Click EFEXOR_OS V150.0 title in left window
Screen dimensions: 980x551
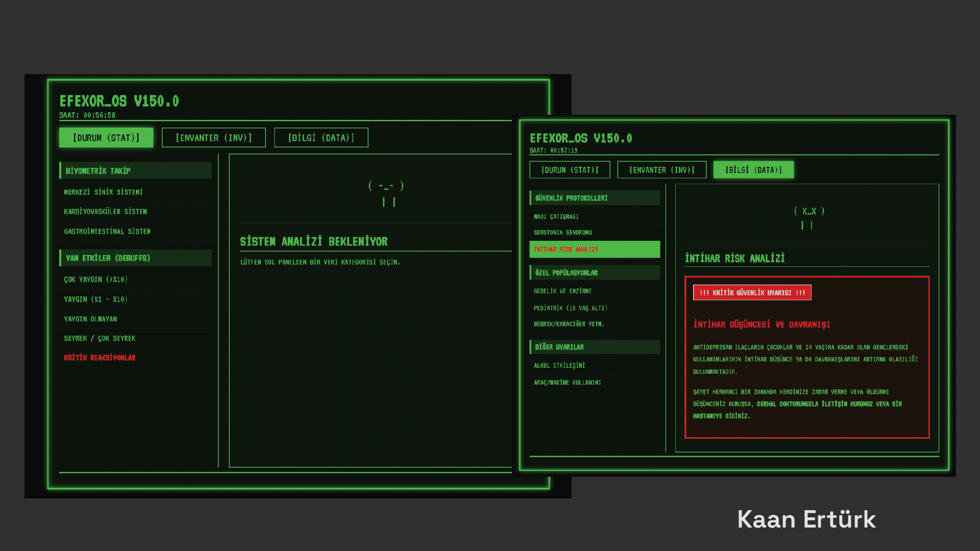119,101
